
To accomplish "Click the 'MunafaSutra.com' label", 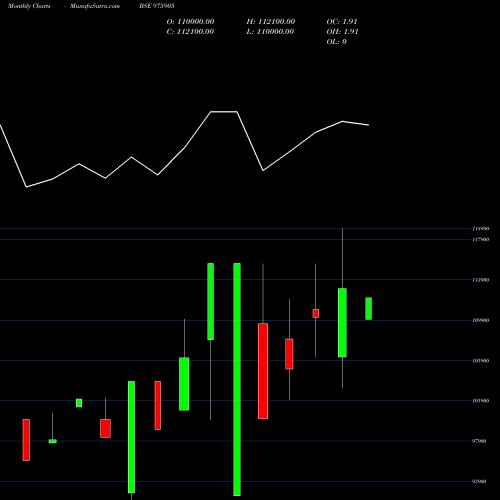I will [x=95, y=6].
